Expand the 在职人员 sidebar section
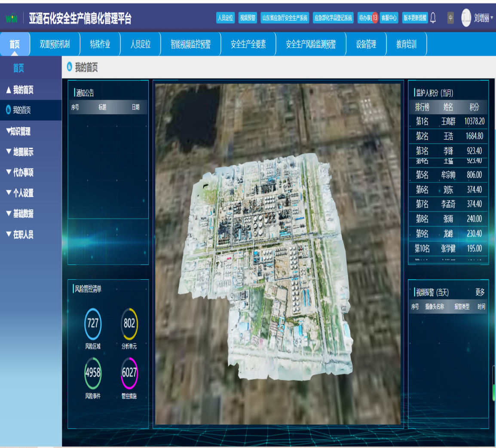The width and height of the screenshot is (496, 448). pos(20,235)
